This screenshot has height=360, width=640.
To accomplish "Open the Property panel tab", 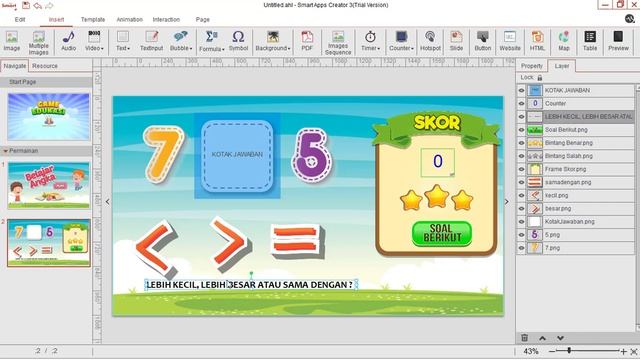I will coord(531,66).
